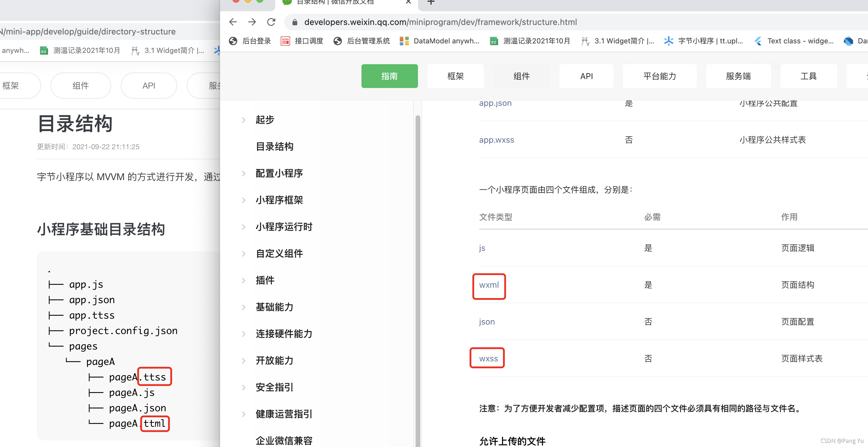Expand the 起步 sidebar section
Viewport: 868px width, 447px height.
click(243, 120)
